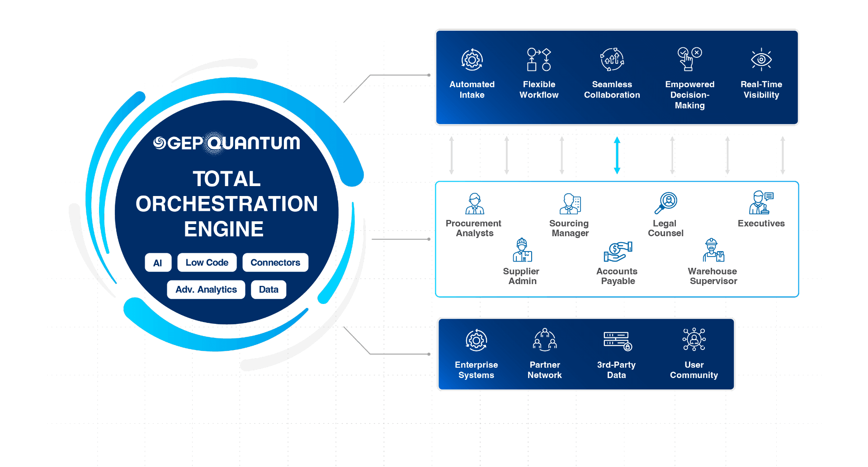This screenshot has width=868, height=467.
Task: Select the Automated Intake gear icon
Action: pos(472,59)
